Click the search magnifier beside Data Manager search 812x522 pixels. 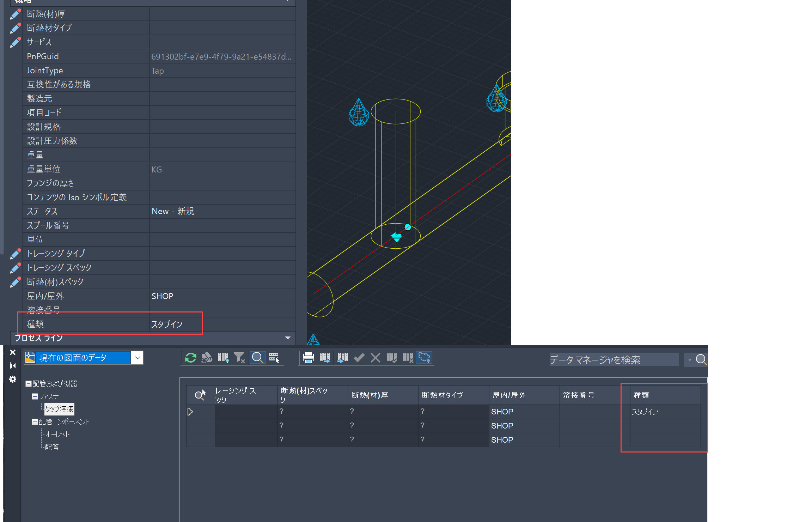[x=701, y=360]
